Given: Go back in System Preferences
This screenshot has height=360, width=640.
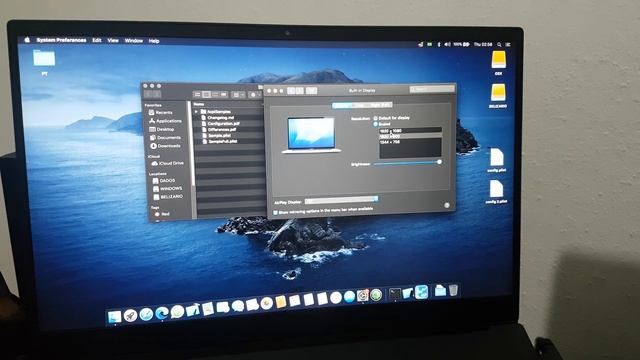Looking at the screenshot, I should (x=291, y=91).
